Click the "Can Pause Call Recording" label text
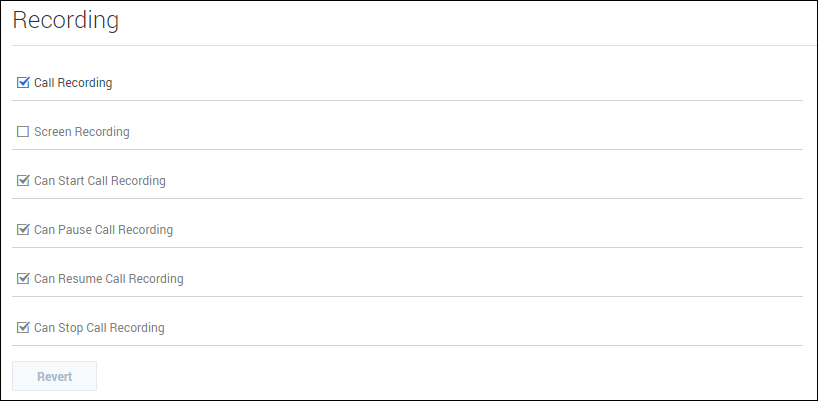 click(x=103, y=230)
